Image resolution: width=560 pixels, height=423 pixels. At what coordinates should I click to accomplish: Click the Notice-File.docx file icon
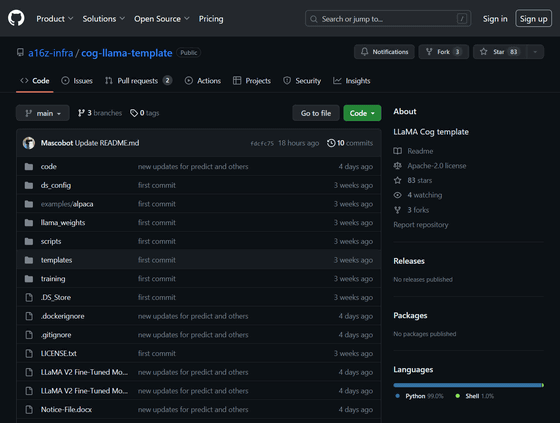pyautogui.click(x=29, y=409)
